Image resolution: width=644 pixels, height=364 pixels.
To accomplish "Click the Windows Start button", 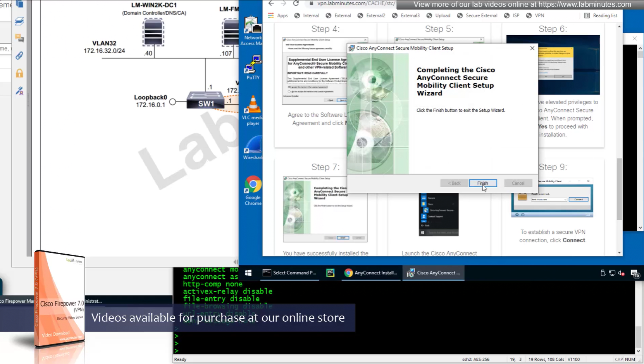I will [x=248, y=273].
